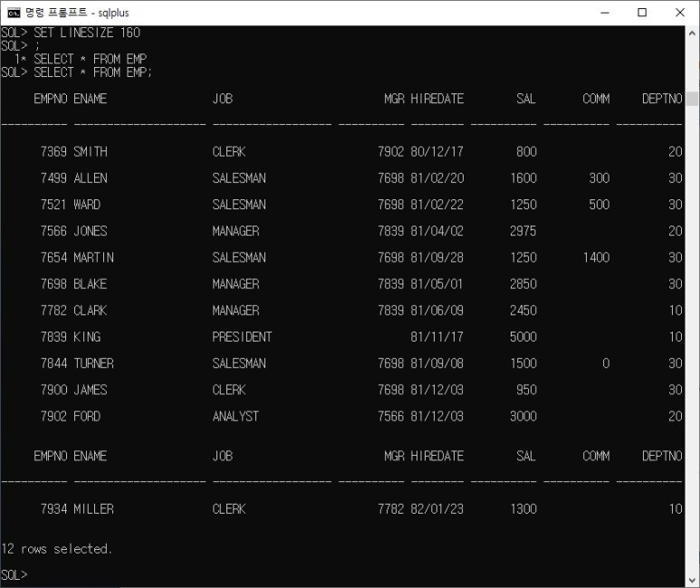
Task: Click the last empty SQL> prompt
Action: click(14, 575)
